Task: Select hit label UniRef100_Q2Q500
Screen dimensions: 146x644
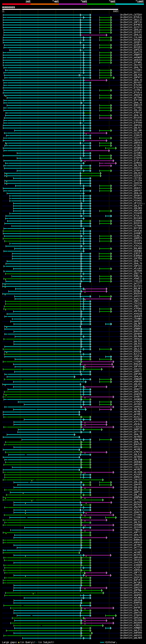Action: 131,45
